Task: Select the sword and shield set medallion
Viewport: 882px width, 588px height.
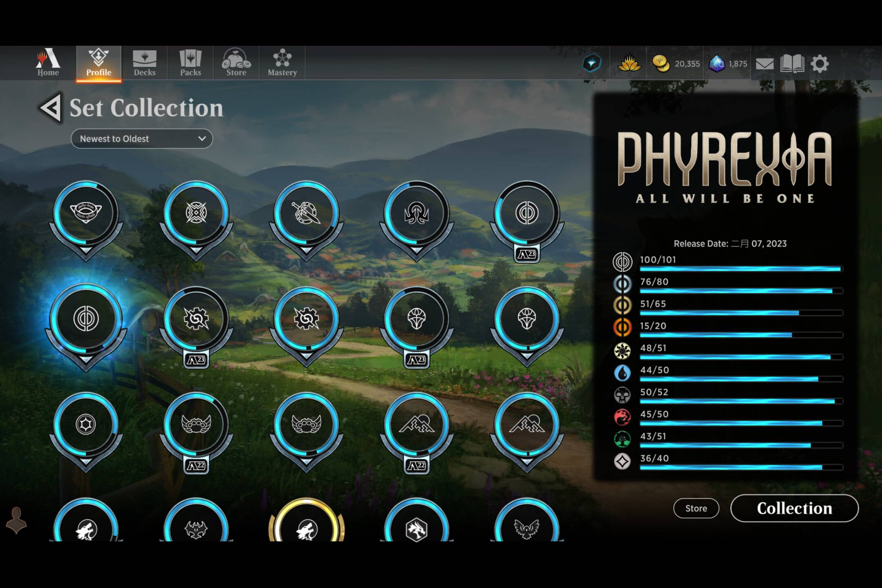Action: coord(306,213)
